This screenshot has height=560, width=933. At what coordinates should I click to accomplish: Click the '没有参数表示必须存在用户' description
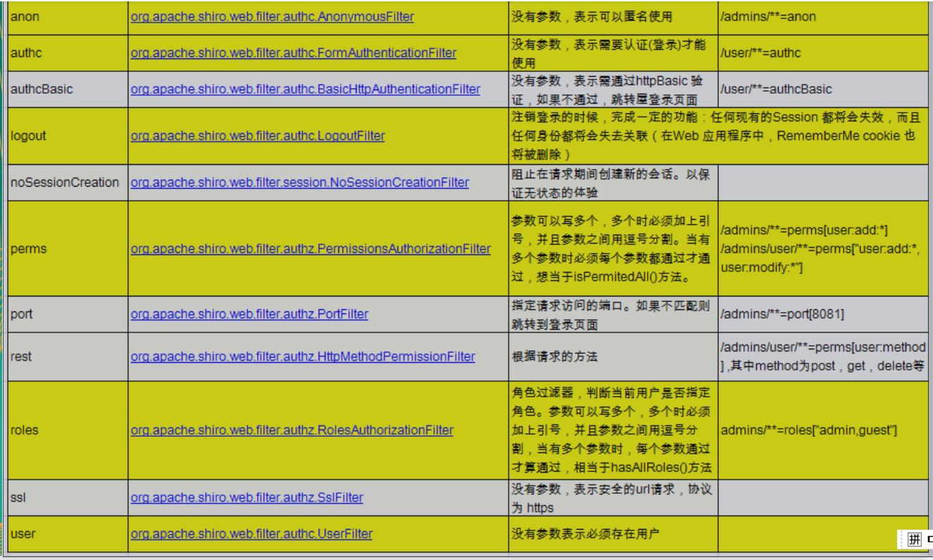point(586,534)
